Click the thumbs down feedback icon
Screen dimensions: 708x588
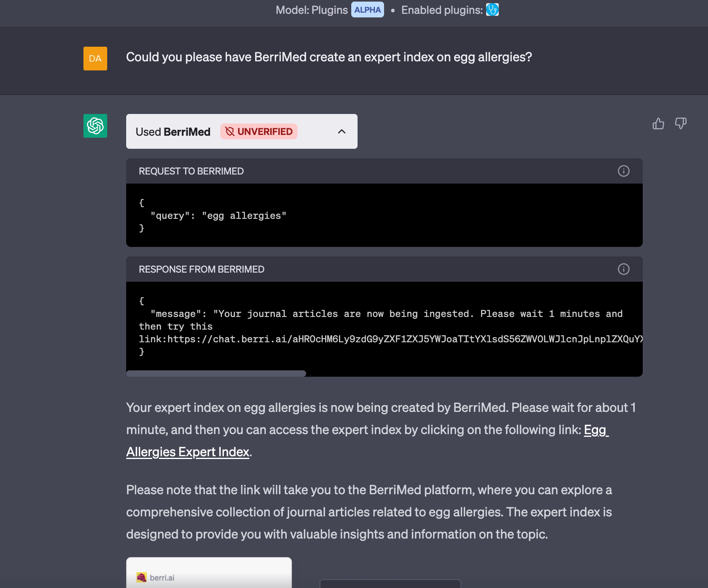point(681,123)
